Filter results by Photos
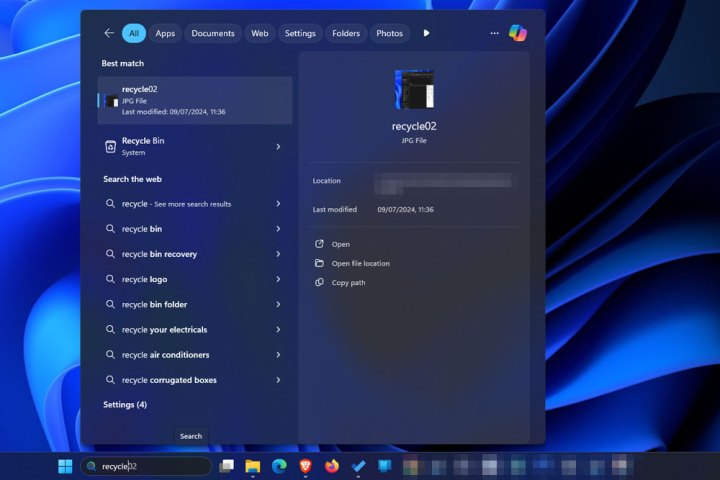 [x=389, y=33]
